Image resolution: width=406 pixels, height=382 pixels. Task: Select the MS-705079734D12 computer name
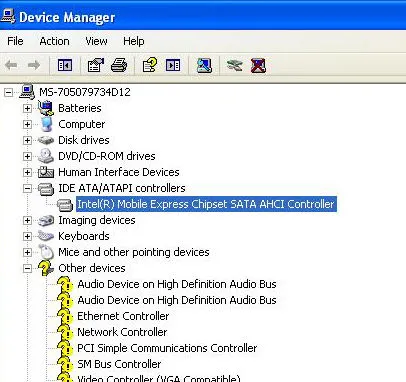tap(85, 92)
